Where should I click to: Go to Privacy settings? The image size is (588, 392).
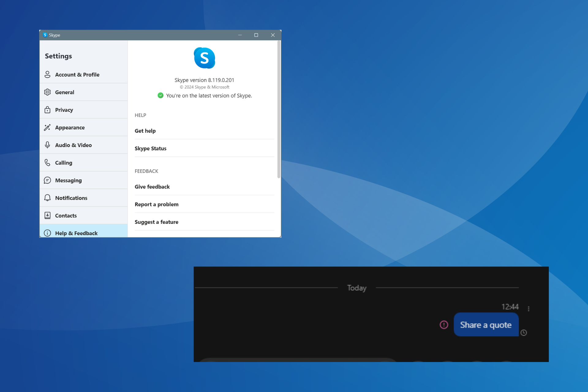tap(84, 110)
